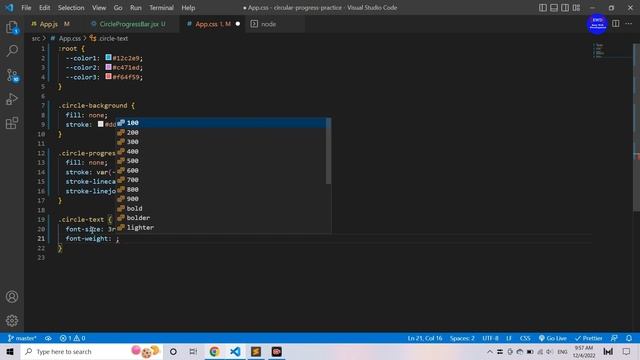Open the Windows Start menu
Image resolution: width=640 pixels, height=360 pixels.
pyautogui.click(x=10, y=351)
